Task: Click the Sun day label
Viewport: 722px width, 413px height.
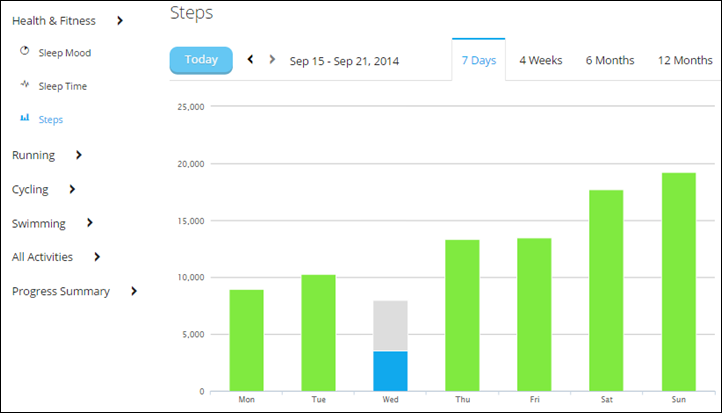Action: click(679, 400)
